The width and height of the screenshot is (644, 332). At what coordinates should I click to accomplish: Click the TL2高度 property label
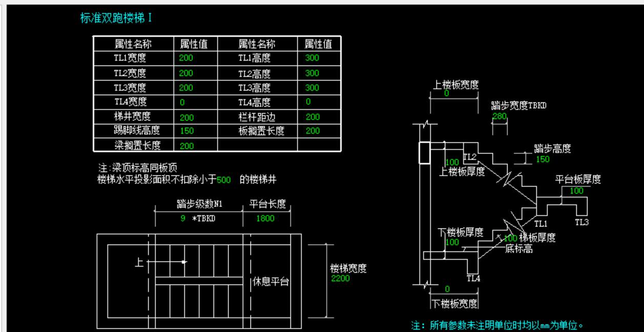(254, 73)
